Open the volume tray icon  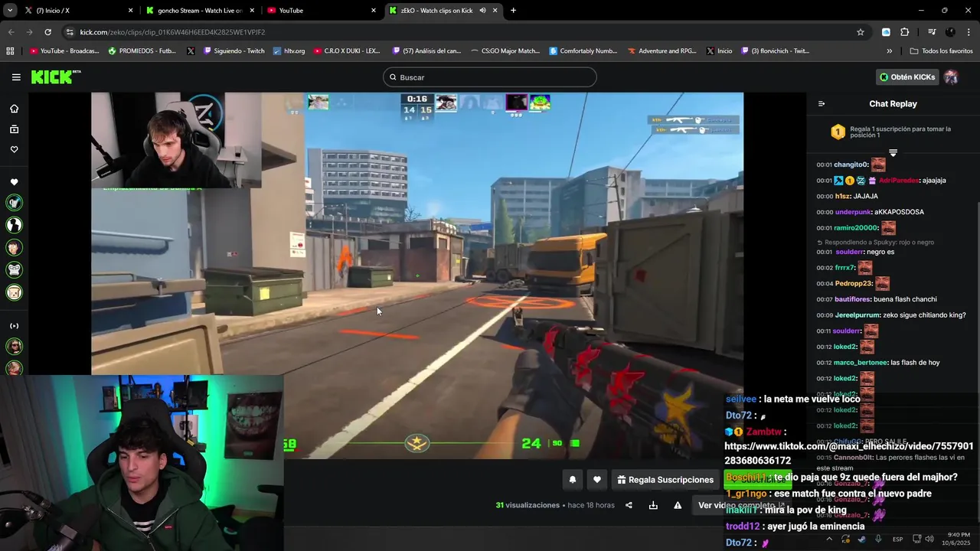[930, 539]
